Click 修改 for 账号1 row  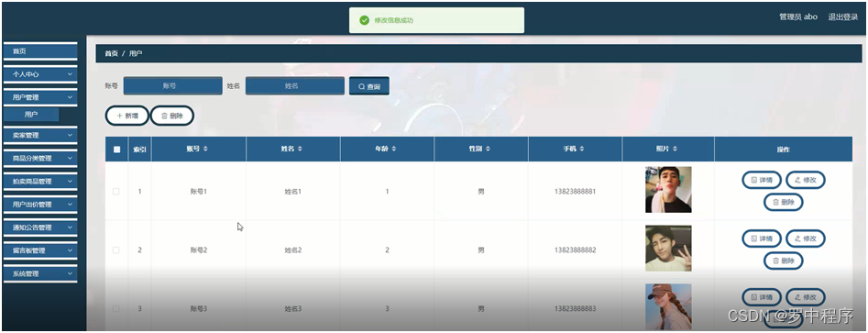pos(806,180)
